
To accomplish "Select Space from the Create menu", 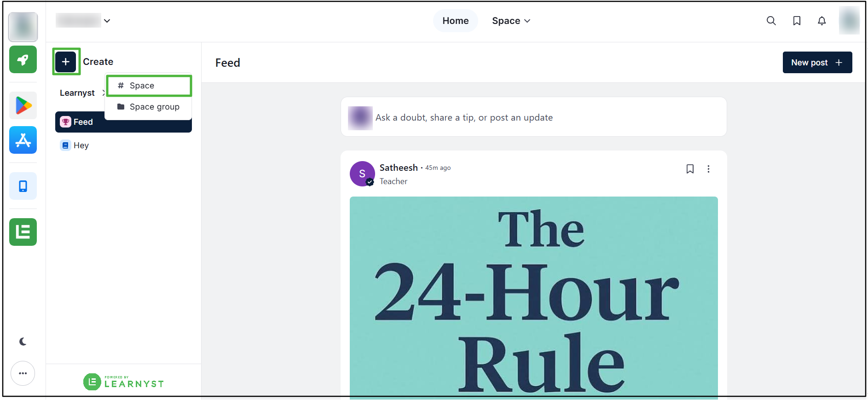I will point(149,86).
